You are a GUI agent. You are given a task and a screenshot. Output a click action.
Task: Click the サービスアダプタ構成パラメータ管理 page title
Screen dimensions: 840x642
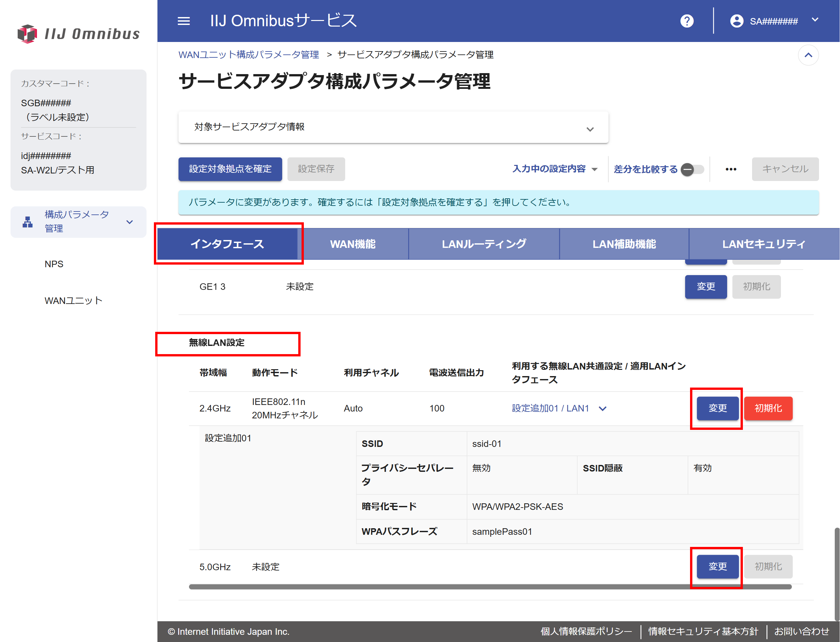334,81
